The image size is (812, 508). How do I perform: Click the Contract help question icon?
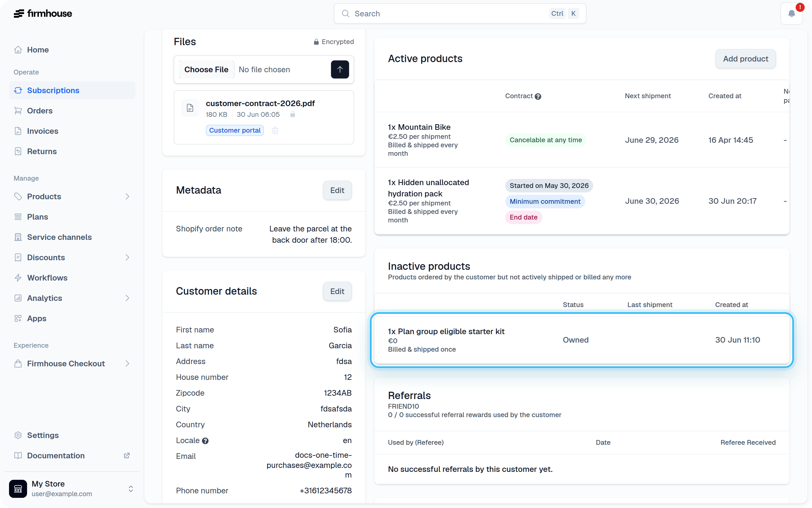pos(538,97)
